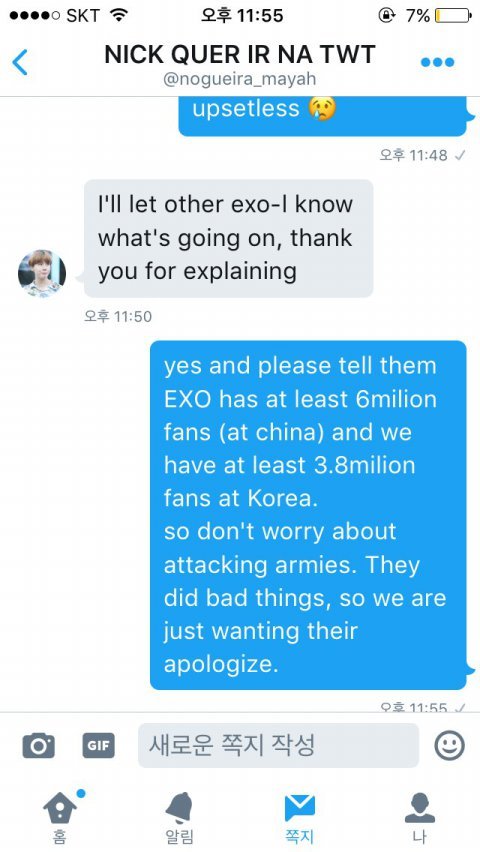
Task: Tap the NICK QUER IR NA TWT title
Action: pos(240,54)
